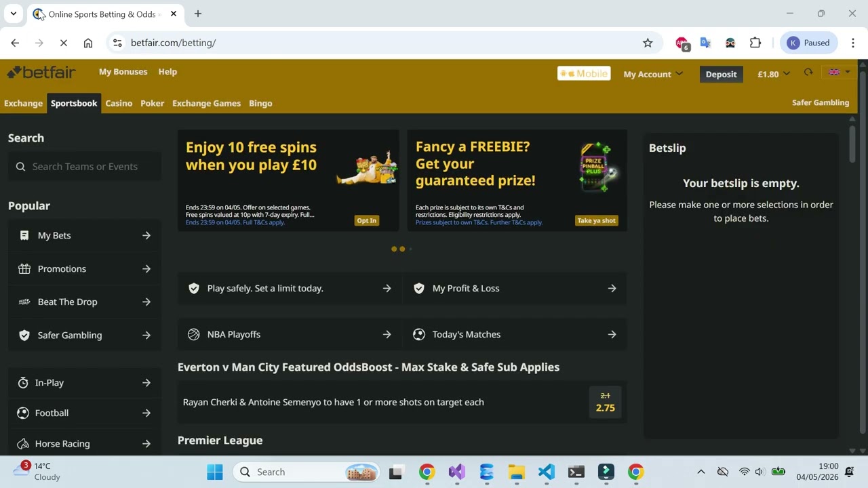This screenshot has height=488, width=868.
Task: Open the My Bonuses link
Action: [x=123, y=71]
